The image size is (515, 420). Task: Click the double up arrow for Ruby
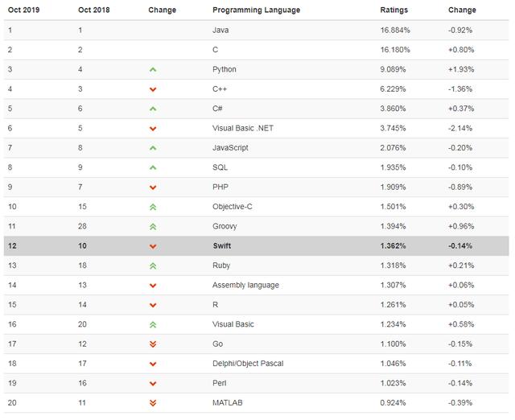point(153,266)
